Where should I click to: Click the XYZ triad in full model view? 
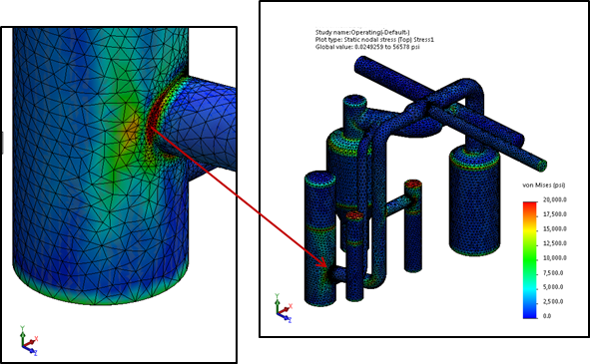tap(284, 308)
